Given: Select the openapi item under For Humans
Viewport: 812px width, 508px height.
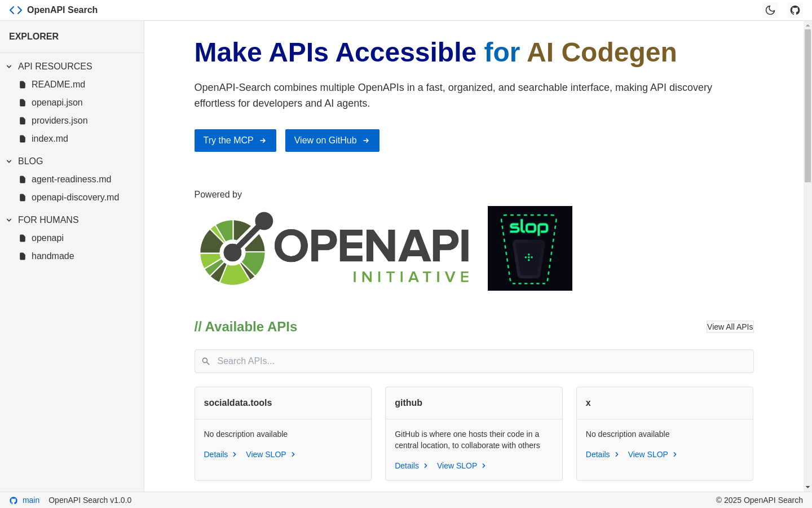Looking at the screenshot, I should click(x=47, y=238).
